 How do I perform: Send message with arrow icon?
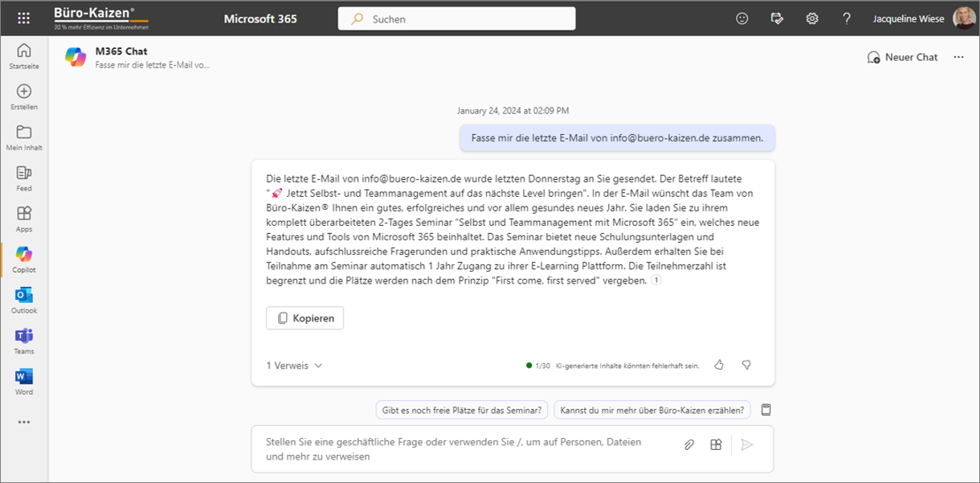point(747,444)
